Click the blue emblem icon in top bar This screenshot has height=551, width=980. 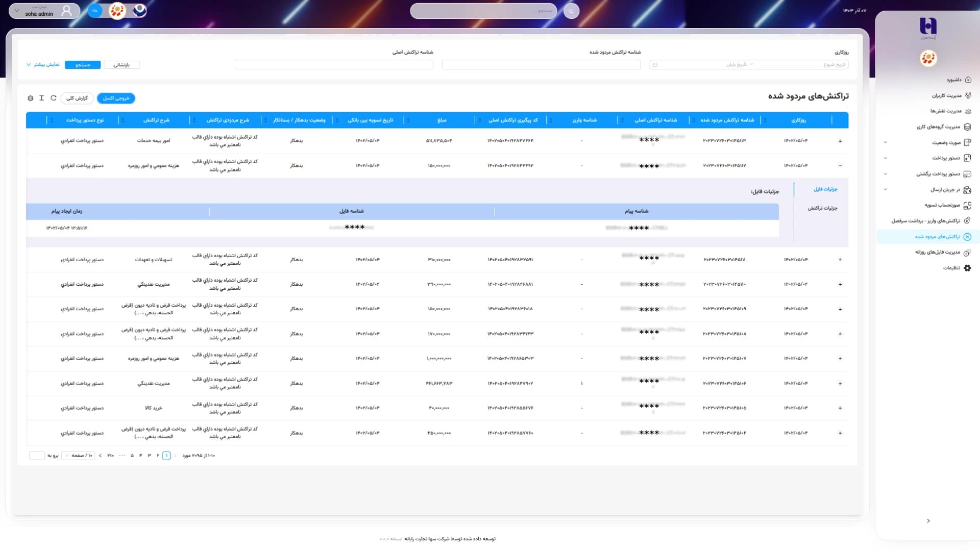pos(139,11)
